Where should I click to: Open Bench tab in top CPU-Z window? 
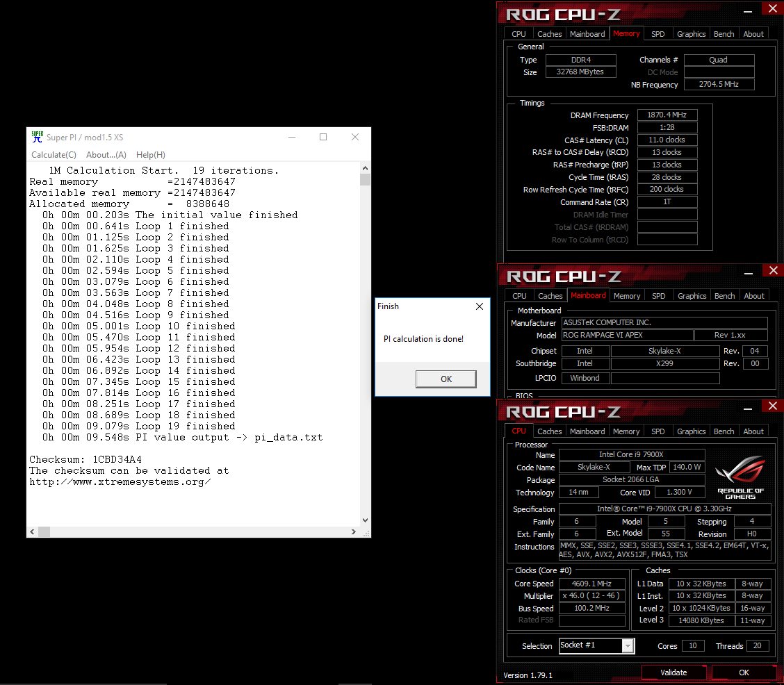coord(724,34)
